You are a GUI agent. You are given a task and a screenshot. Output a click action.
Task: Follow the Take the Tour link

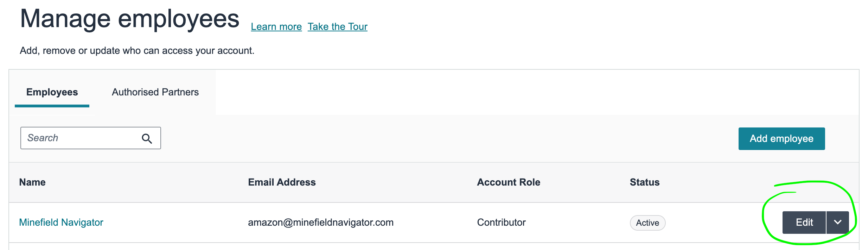(x=337, y=27)
